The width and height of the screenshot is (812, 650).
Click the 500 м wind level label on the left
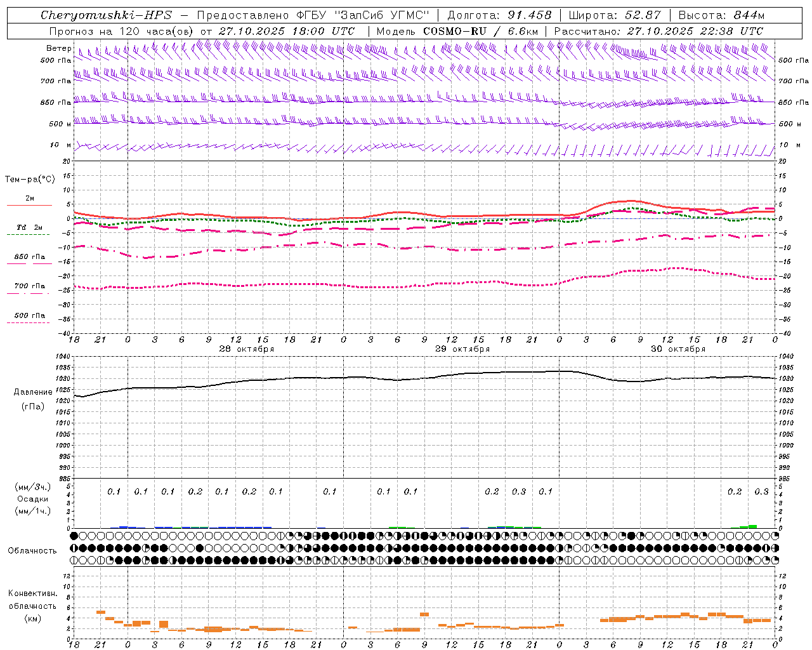[x=60, y=124]
